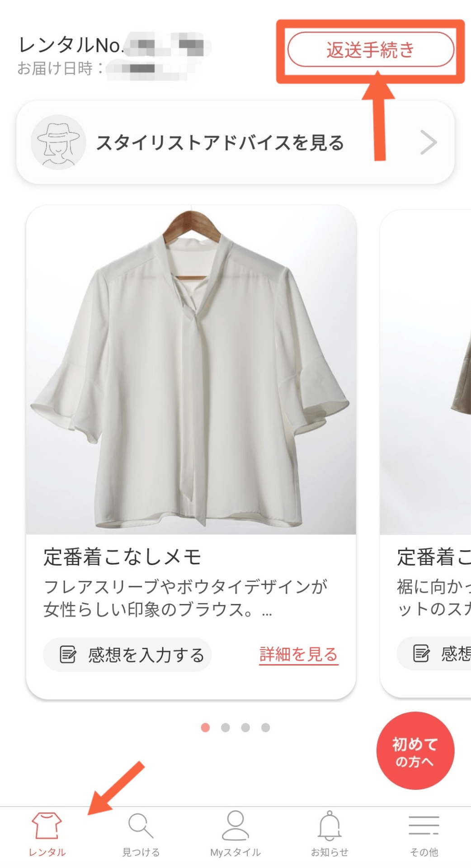Select the third carousel page dot
Image resolution: width=471 pixels, height=868 pixels.
245,727
